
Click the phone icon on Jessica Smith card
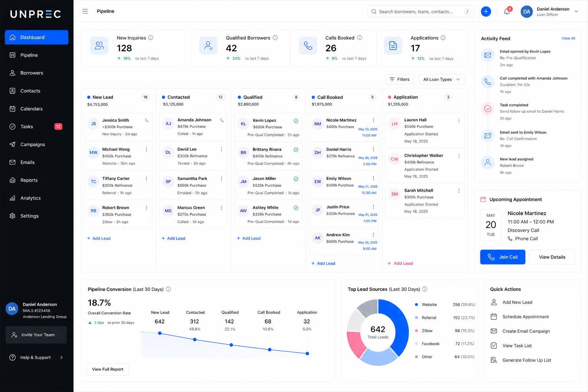147,120
